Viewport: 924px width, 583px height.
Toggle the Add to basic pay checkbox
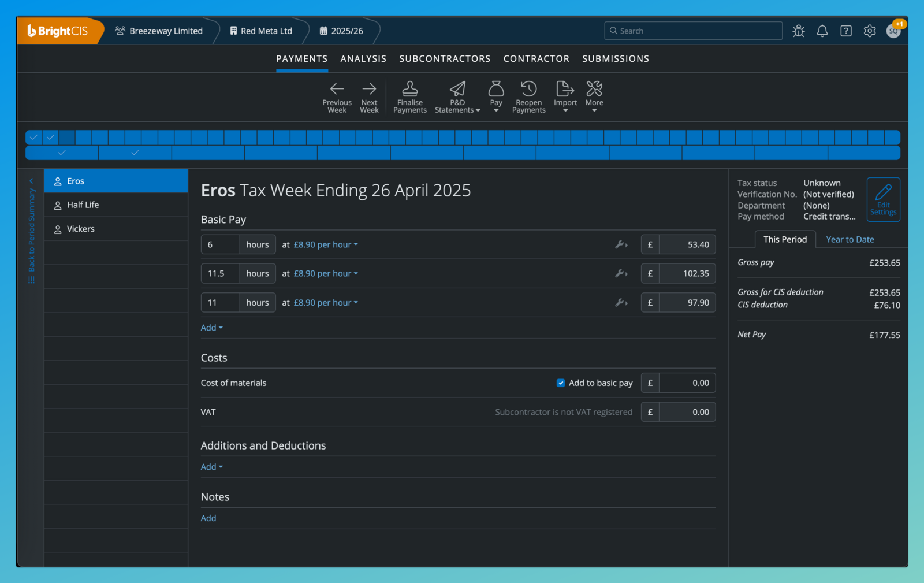(561, 383)
